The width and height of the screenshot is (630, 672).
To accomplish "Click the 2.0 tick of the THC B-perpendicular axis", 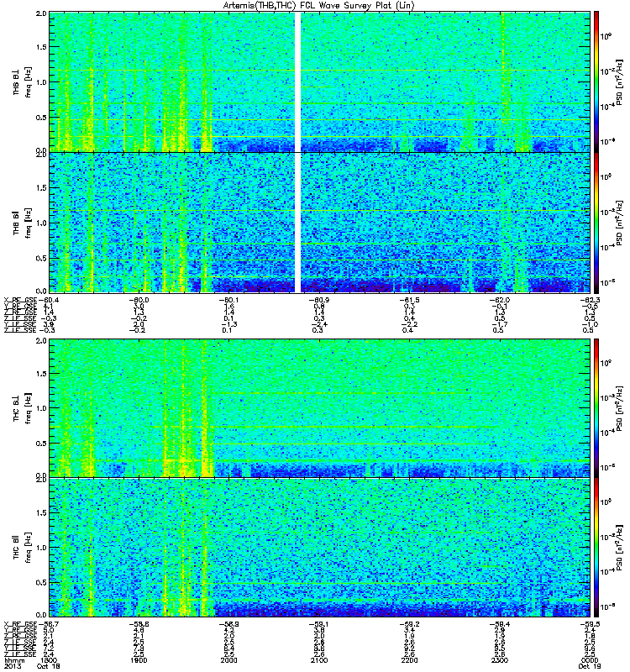I will click(41, 341).
